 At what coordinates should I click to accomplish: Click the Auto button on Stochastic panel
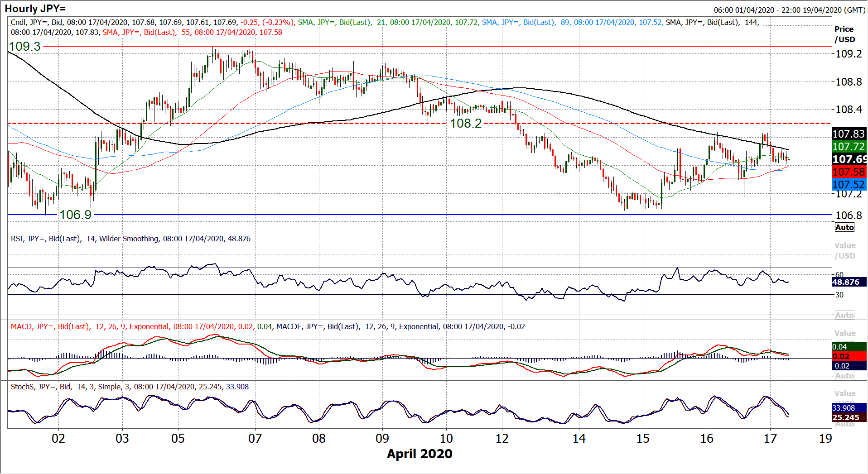click(x=844, y=424)
